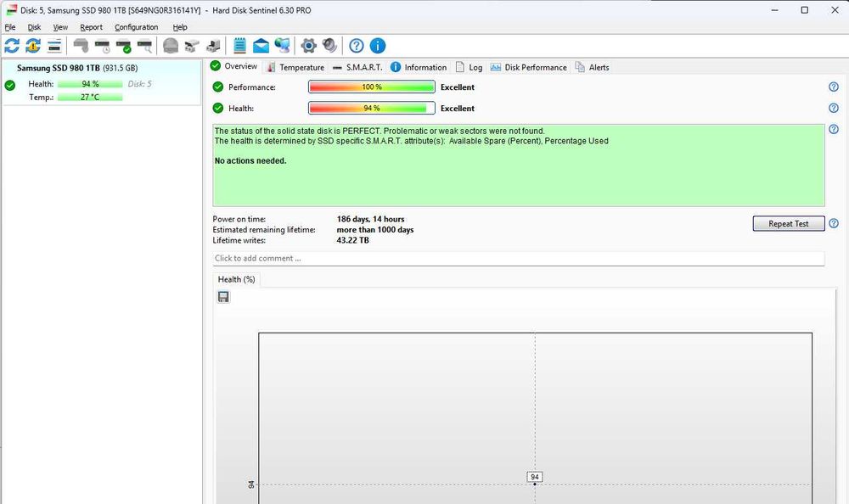Click the sidebar Health 94 % green bar
The image size is (849, 504).
coord(90,84)
